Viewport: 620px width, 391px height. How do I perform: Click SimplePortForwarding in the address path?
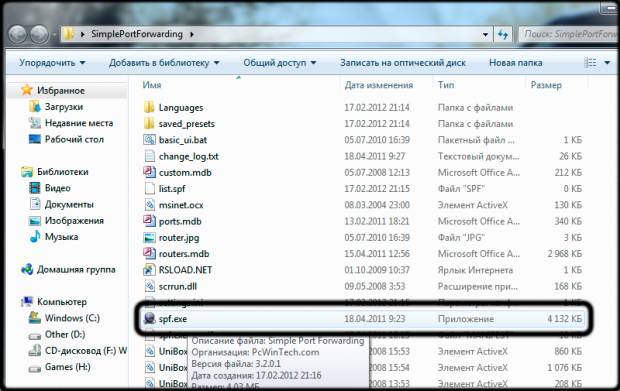click(x=137, y=34)
